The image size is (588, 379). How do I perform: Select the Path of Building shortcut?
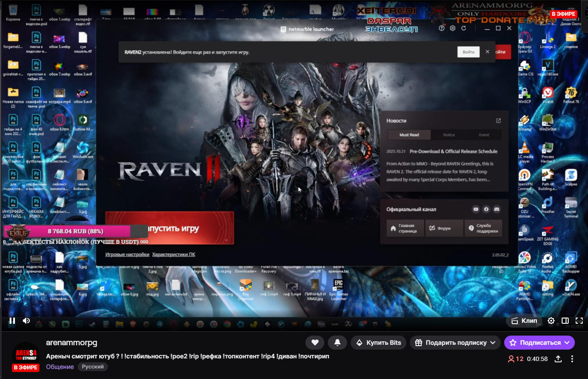547,180
